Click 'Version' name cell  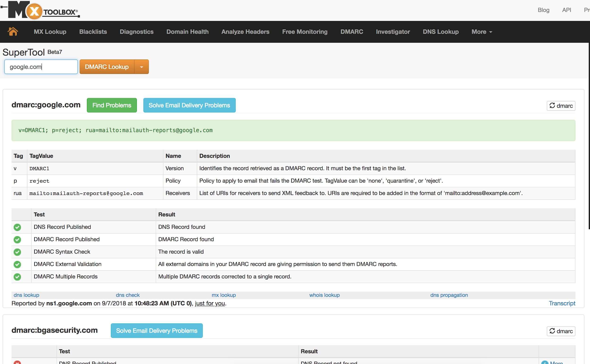click(x=180, y=168)
